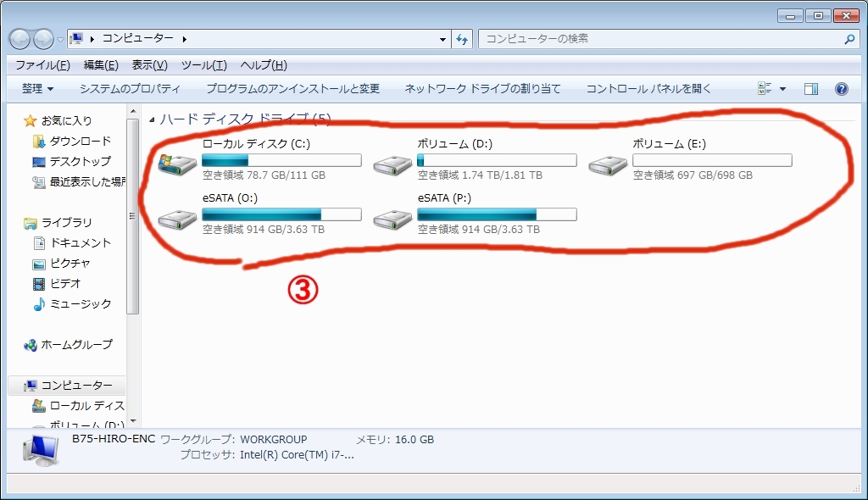Open the ファイル(F) menu
The image size is (868, 500).
[x=42, y=65]
